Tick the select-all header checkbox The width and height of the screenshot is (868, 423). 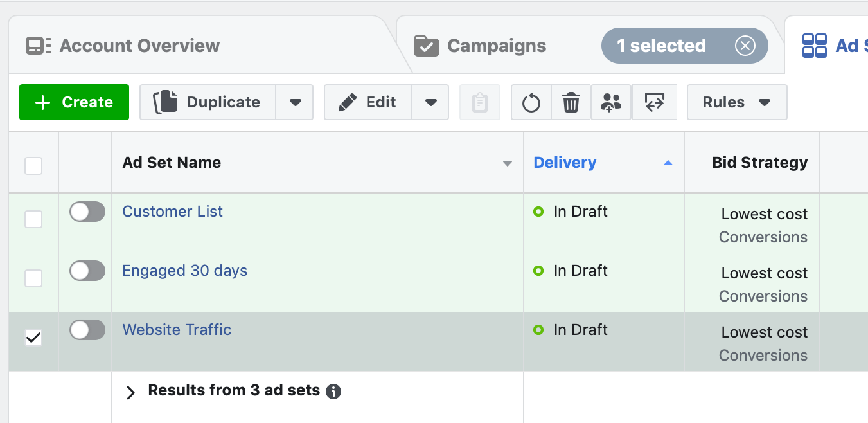(33, 165)
